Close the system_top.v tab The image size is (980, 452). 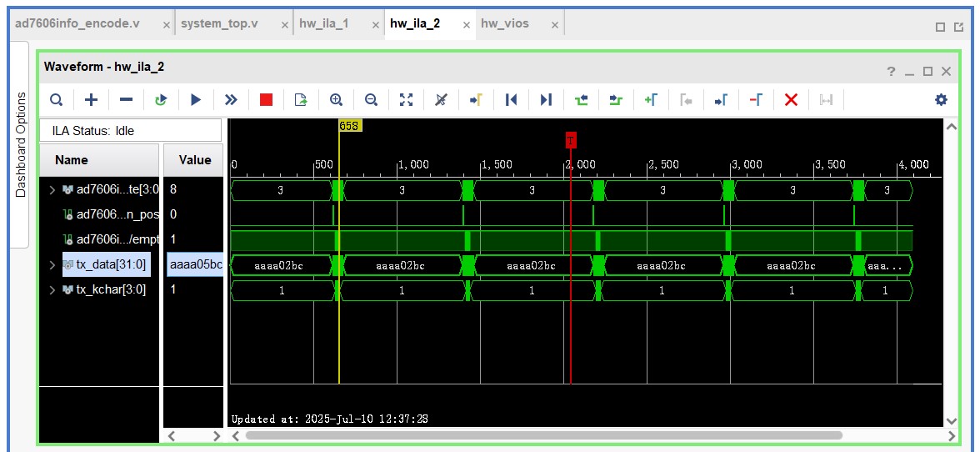[x=285, y=25]
